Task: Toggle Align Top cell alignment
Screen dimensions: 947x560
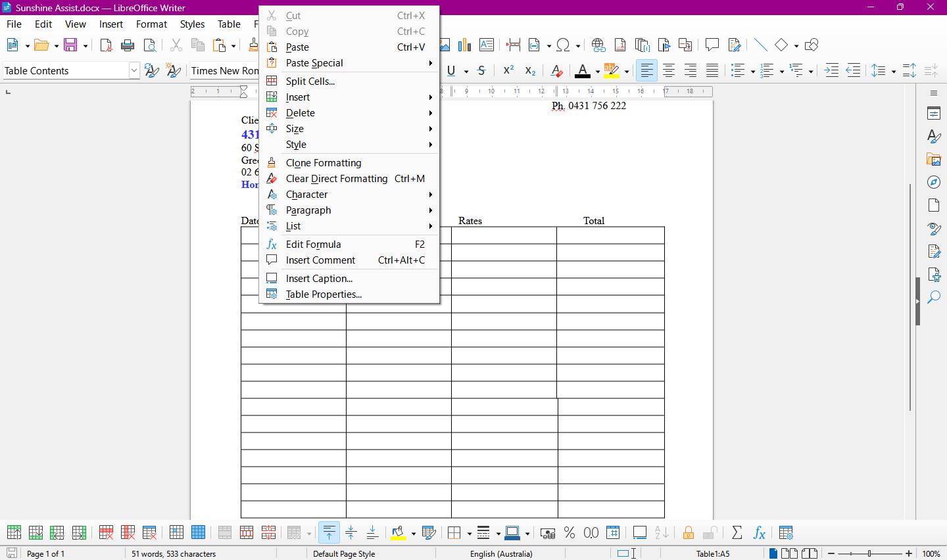Action: (329, 532)
